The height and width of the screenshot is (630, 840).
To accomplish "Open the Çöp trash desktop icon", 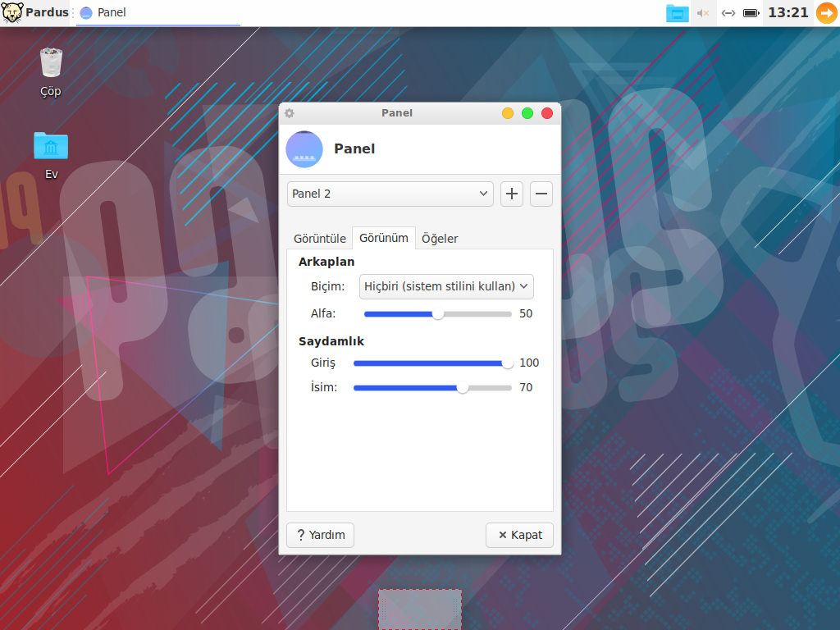I will [x=51, y=72].
